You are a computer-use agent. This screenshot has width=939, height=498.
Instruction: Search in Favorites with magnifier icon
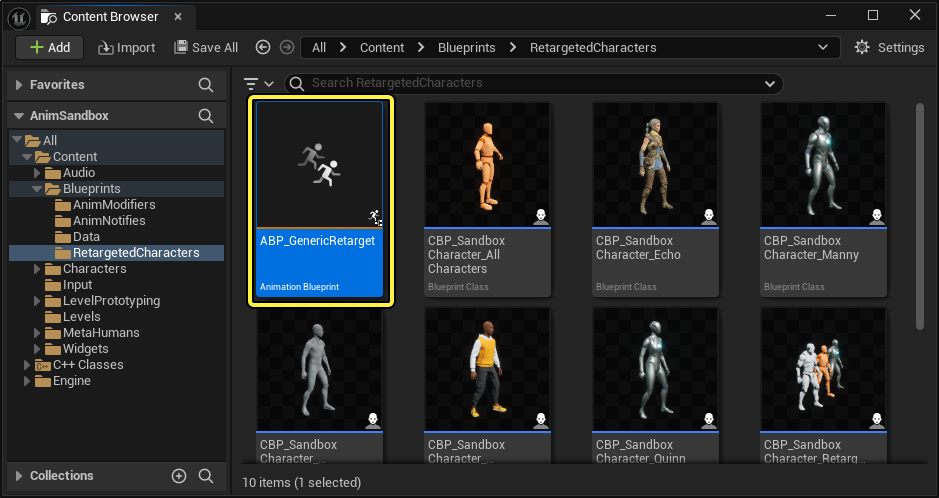(x=205, y=85)
